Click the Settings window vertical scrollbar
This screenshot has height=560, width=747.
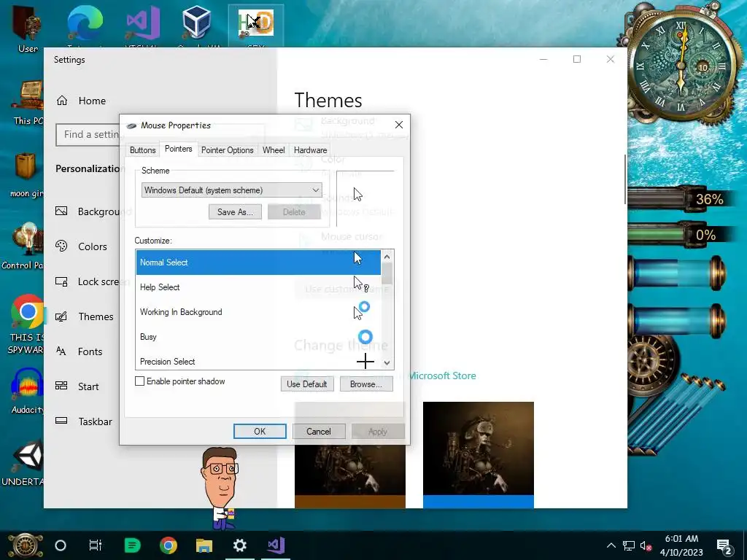pos(625,179)
